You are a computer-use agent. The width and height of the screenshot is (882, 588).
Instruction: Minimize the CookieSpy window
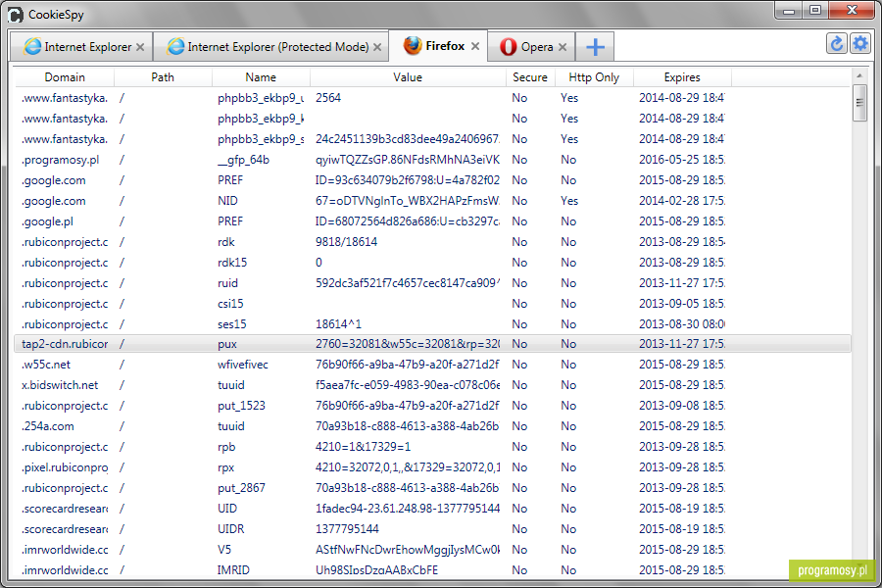click(x=789, y=11)
